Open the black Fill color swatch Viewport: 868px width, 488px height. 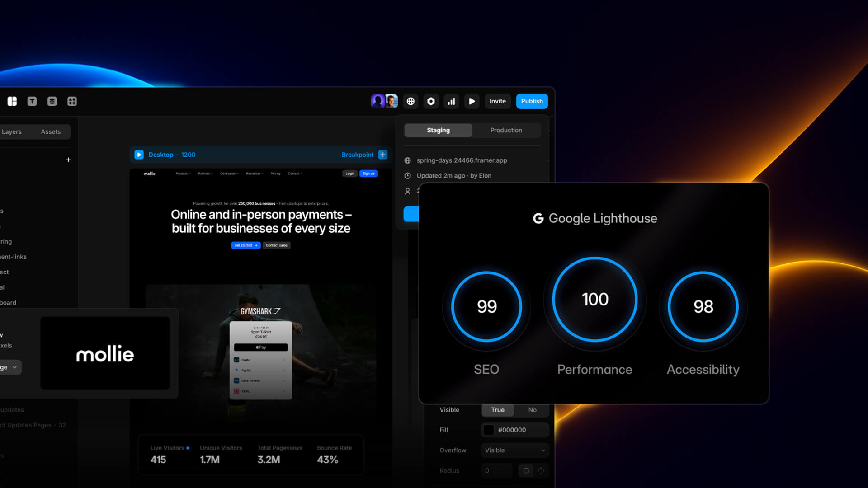489,430
